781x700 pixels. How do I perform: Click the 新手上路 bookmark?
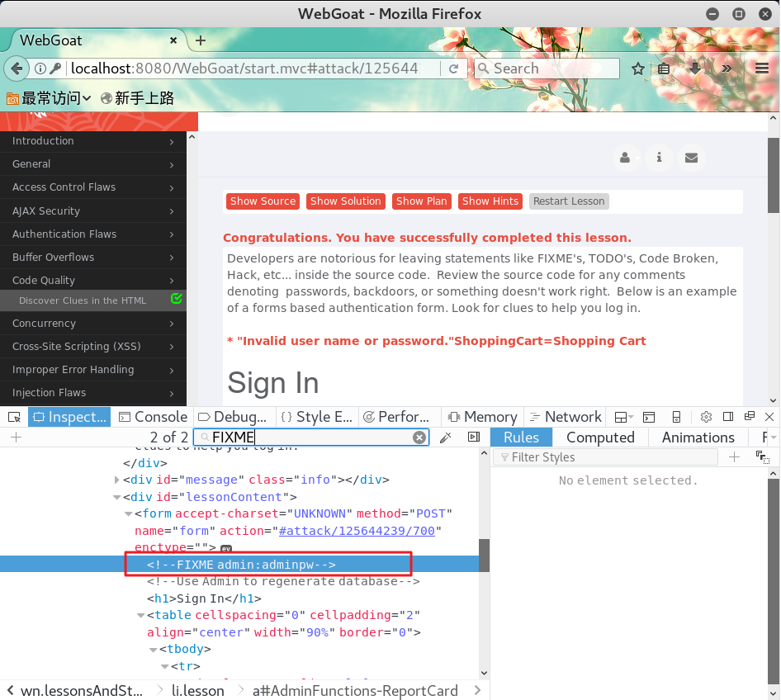137,98
